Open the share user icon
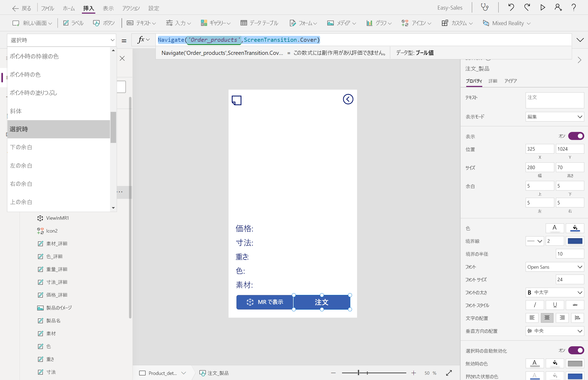The width and height of the screenshot is (588, 380). [x=558, y=7]
